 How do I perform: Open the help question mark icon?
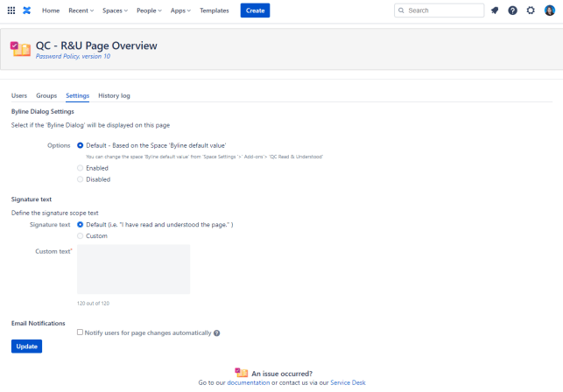tap(513, 10)
